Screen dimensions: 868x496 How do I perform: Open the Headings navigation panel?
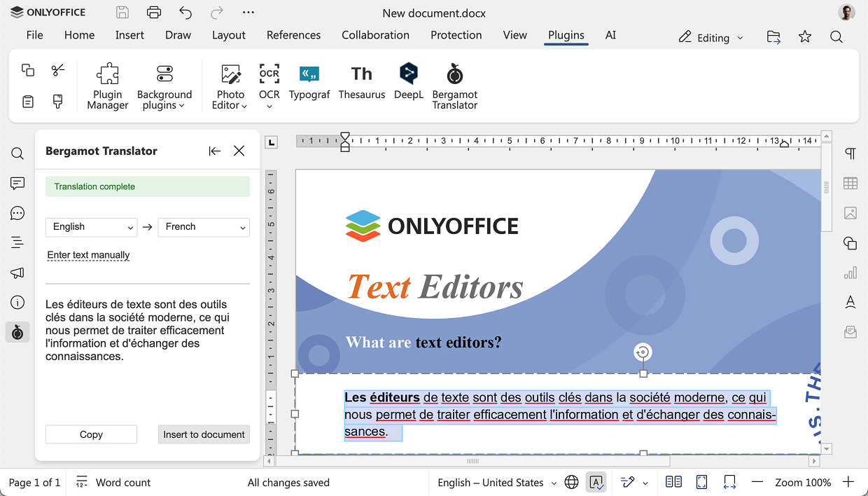[17, 243]
